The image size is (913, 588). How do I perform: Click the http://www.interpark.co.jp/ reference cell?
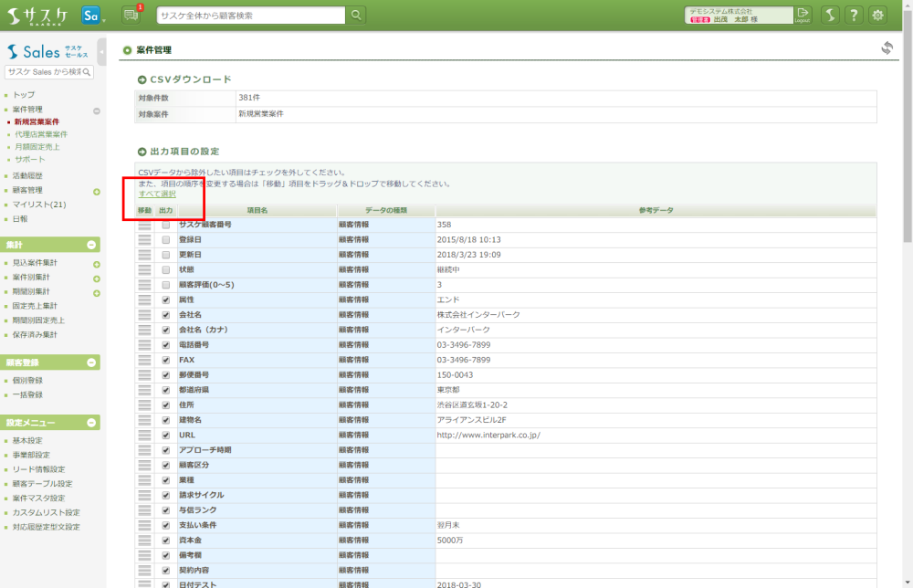[x=656, y=436]
